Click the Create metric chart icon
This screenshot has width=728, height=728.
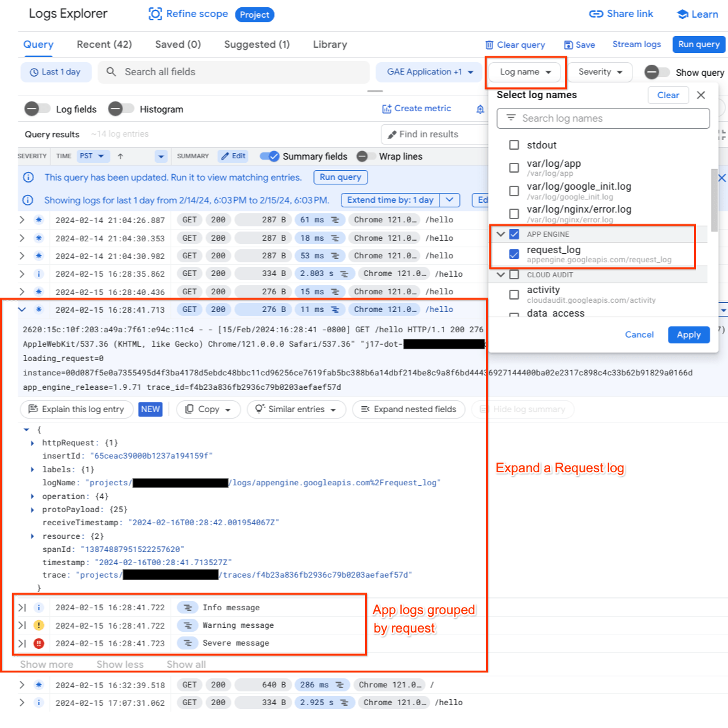coord(387,109)
